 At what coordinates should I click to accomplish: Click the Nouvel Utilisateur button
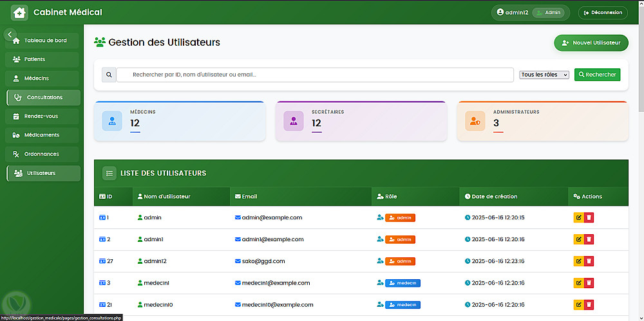click(591, 42)
